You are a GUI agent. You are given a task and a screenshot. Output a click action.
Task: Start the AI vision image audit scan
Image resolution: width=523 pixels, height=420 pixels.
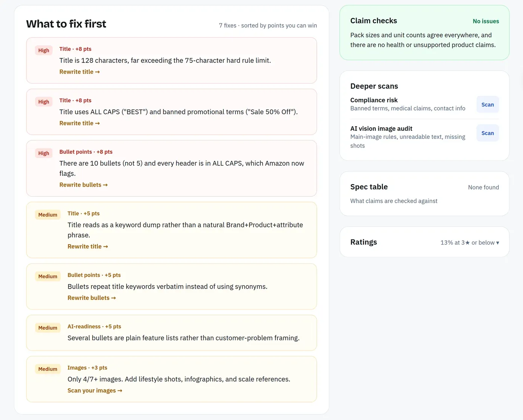point(488,133)
